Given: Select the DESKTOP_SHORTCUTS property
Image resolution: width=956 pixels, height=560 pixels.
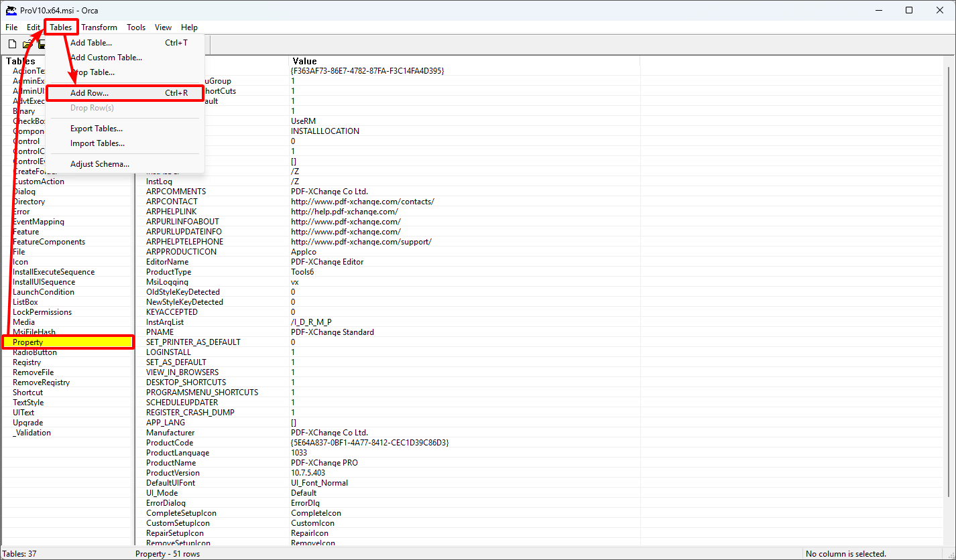Looking at the screenshot, I should tap(186, 382).
